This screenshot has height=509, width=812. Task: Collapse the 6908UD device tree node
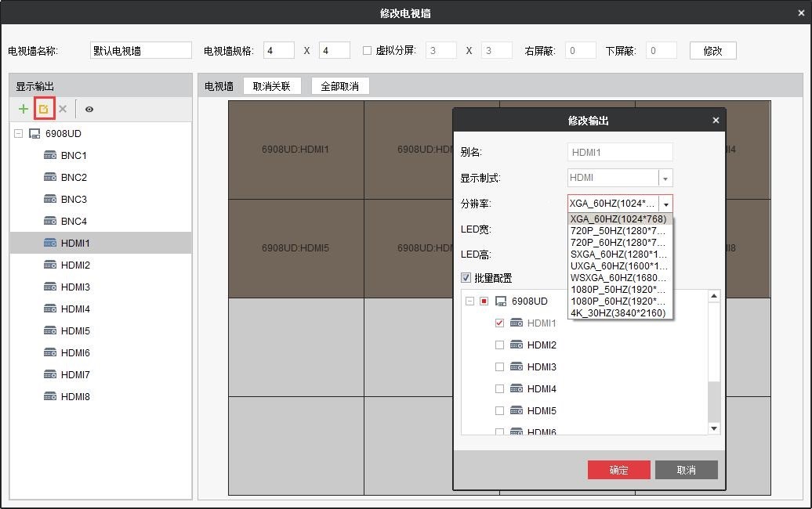point(18,134)
